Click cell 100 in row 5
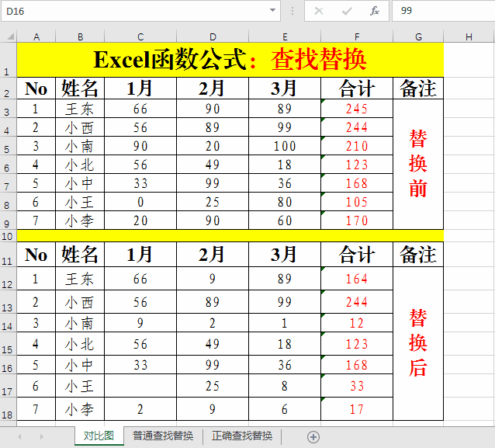The image size is (495, 448). [285, 146]
